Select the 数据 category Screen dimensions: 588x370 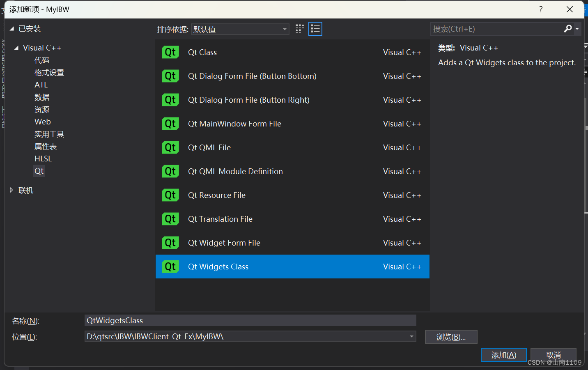(x=42, y=97)
